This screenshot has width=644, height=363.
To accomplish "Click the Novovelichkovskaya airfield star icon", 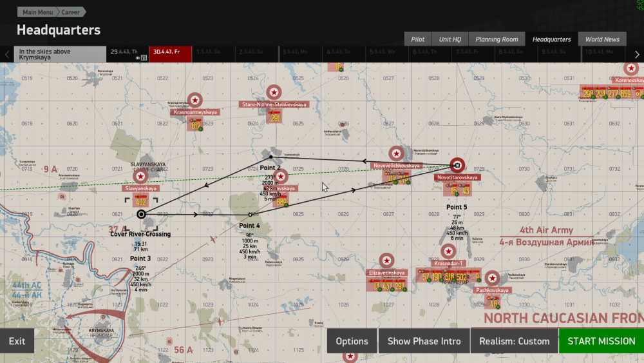I will (x=396, y=153).
